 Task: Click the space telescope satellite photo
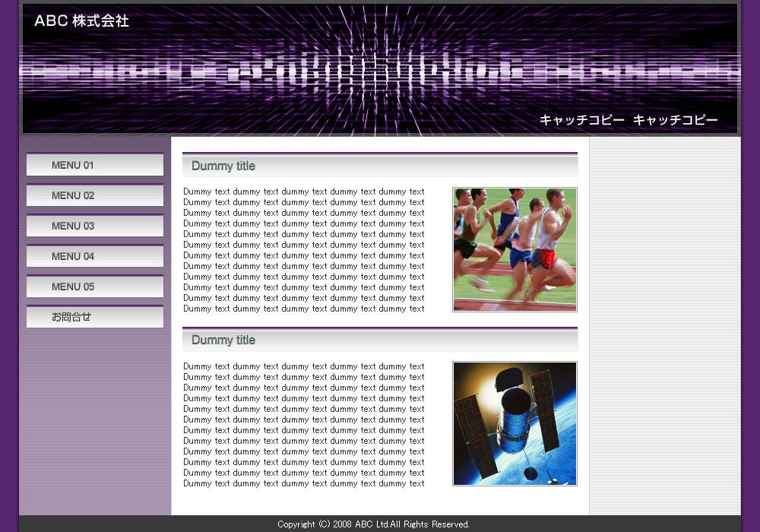(x=515, y=423)
